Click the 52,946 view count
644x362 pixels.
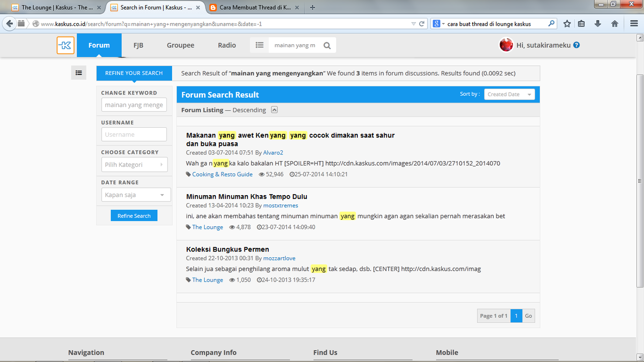pos(275,174)
